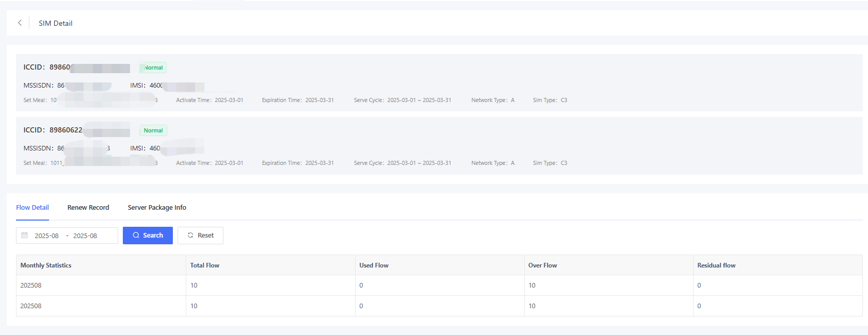
Task: Click the end month field of date range
Action: click(x=85, y=236)
